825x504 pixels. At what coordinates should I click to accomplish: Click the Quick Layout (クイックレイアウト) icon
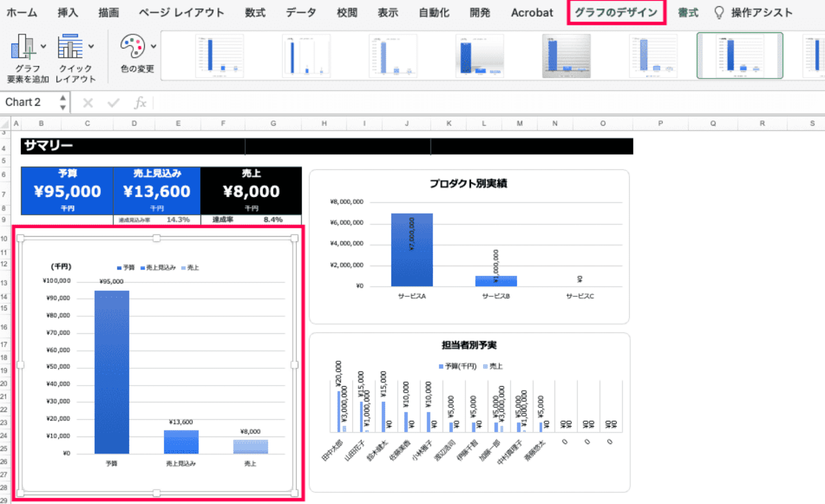70,47
